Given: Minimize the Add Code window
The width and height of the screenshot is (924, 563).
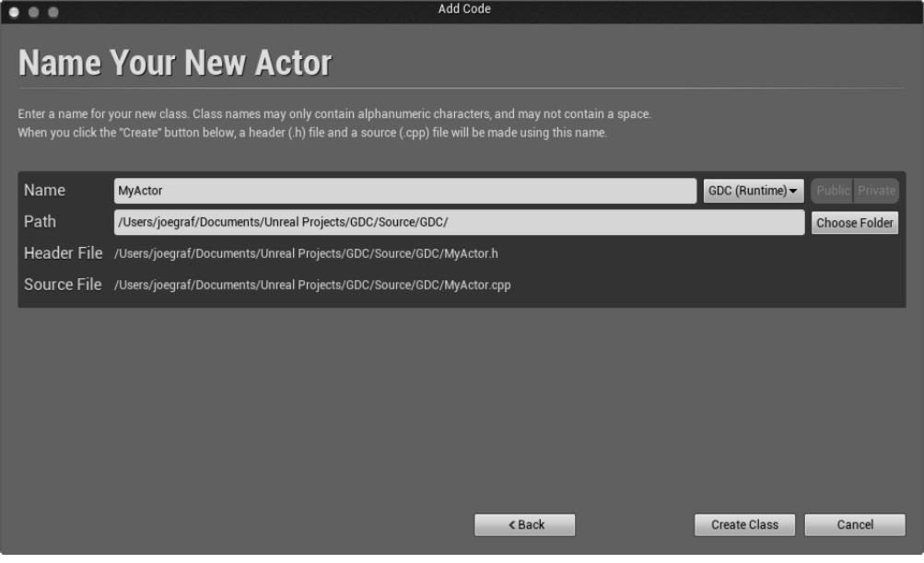Looking at the screenshot, I should point(33,12).
